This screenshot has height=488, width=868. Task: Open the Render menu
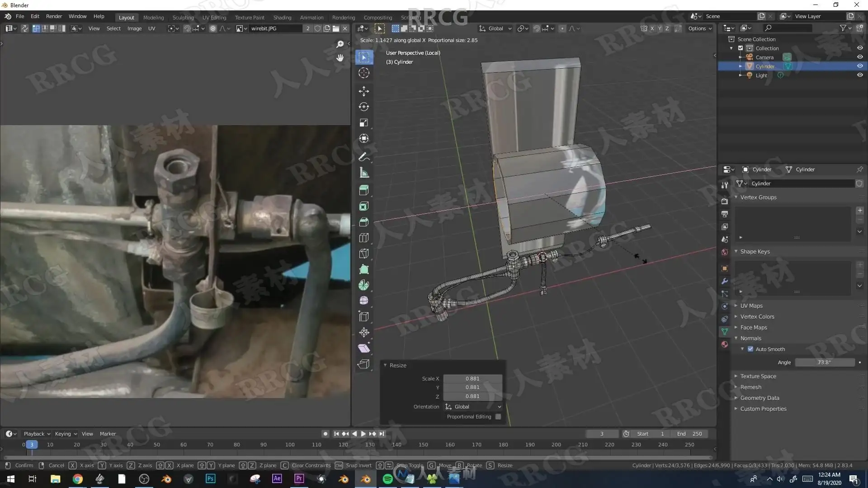(x=54, y=16)
